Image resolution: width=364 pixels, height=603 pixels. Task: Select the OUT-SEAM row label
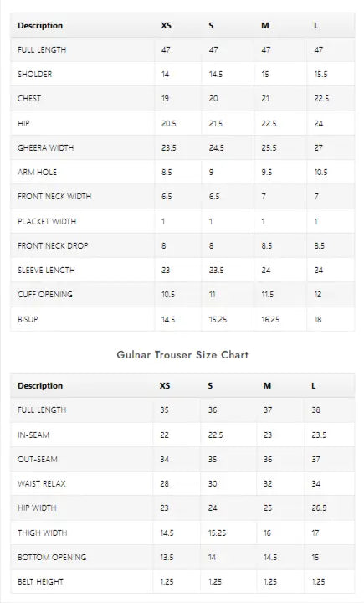38,459
